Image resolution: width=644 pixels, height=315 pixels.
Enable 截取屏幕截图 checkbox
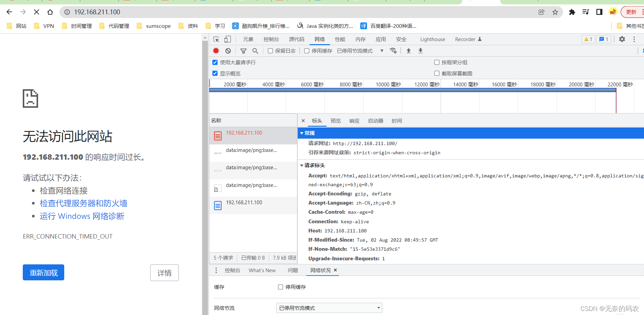click(437, 73)
